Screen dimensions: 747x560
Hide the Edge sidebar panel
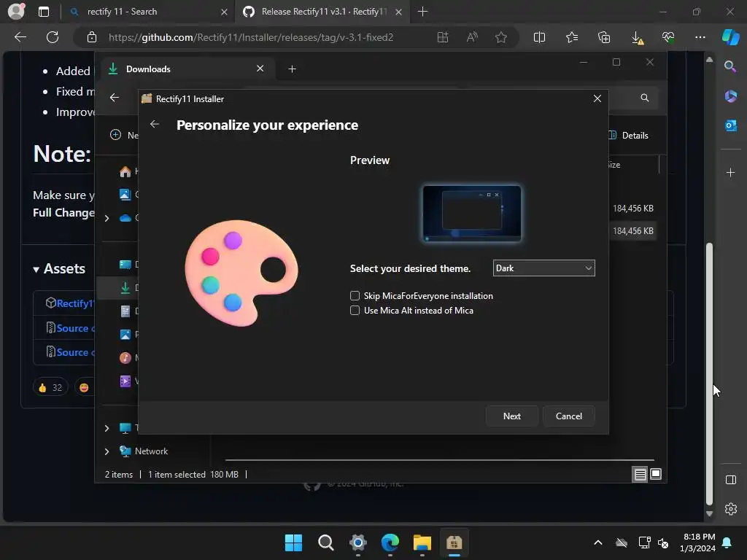[x=731, y=480]
